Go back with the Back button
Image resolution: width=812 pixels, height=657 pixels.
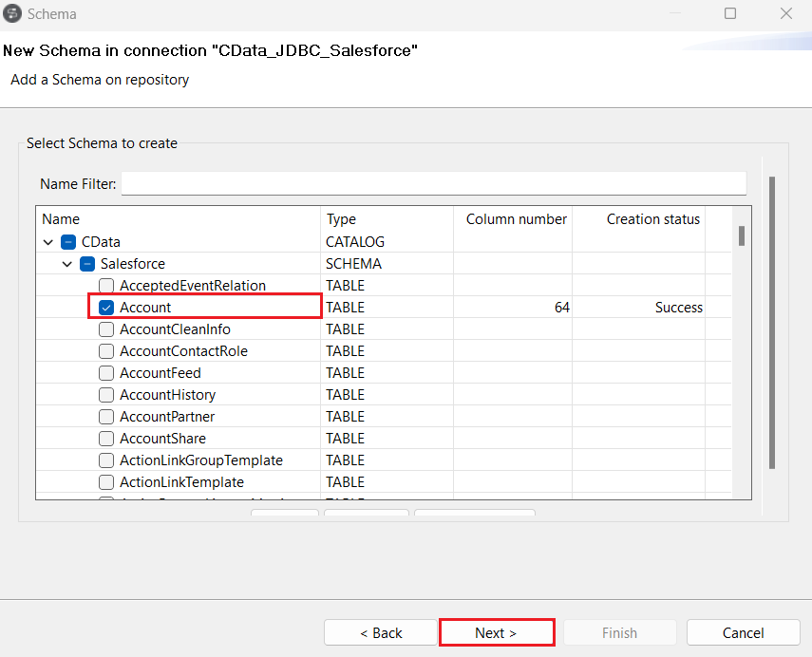click(381, 633)
